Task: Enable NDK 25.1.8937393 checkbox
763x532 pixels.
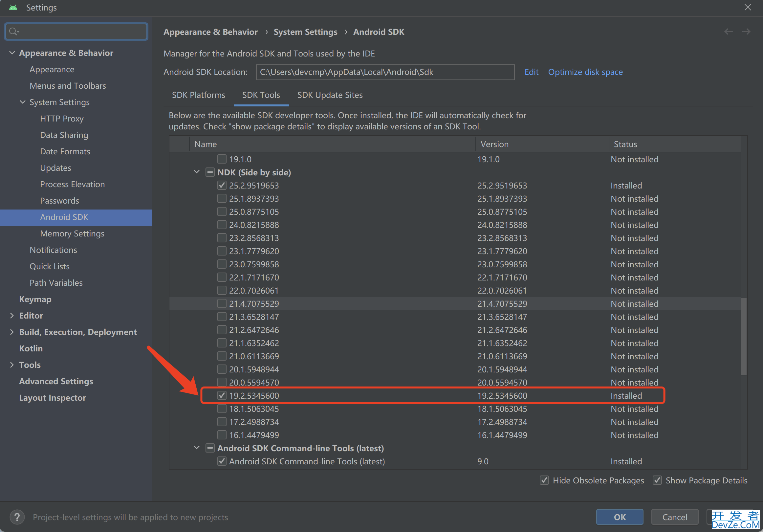Action: 222,198
